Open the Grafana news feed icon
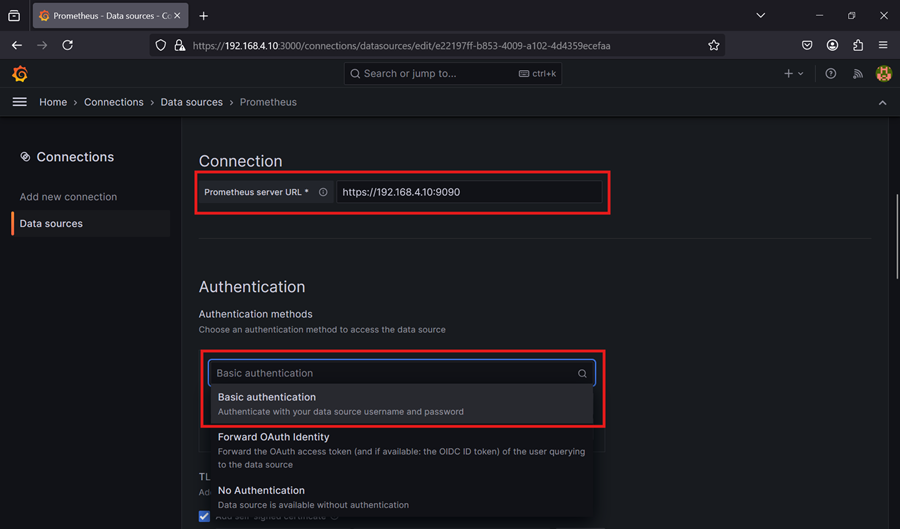 coord(858,73)
